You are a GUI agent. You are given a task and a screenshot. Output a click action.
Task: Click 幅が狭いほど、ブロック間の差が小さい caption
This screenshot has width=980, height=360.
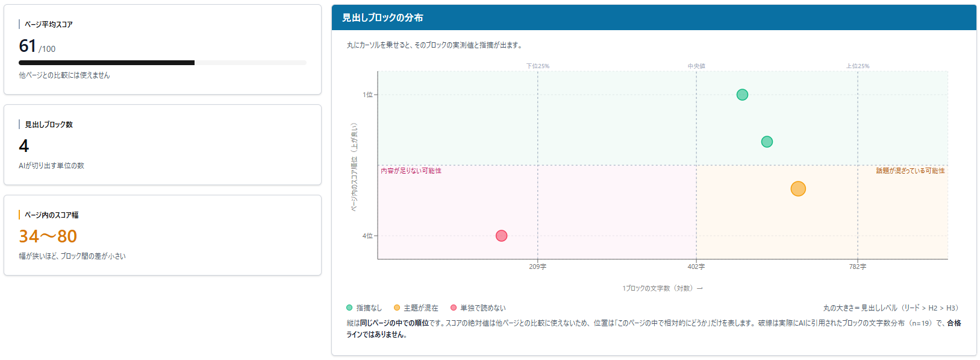[72, 256]
